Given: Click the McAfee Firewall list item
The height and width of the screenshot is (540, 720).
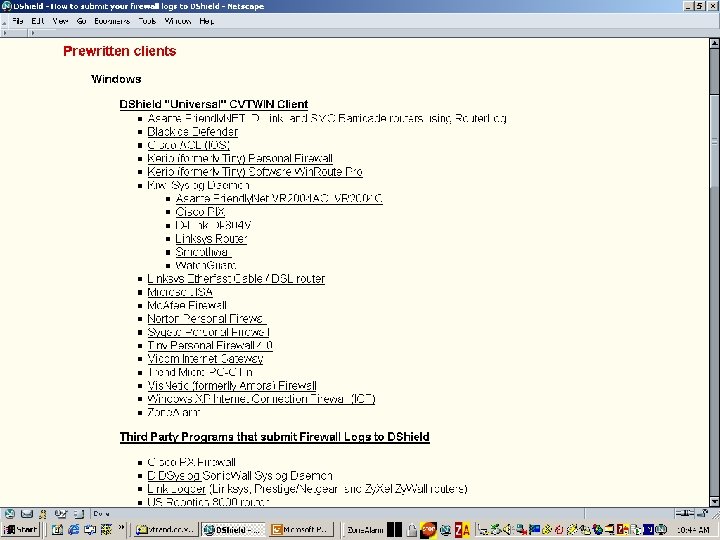Looking at the screenshot, I should [x=187, y=305].
